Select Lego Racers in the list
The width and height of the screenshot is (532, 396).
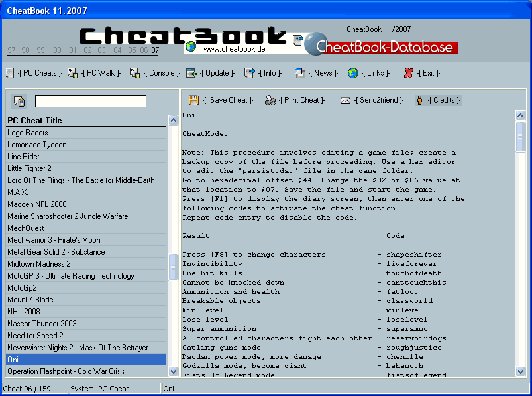pyautogui.click(x=86, y=133)
